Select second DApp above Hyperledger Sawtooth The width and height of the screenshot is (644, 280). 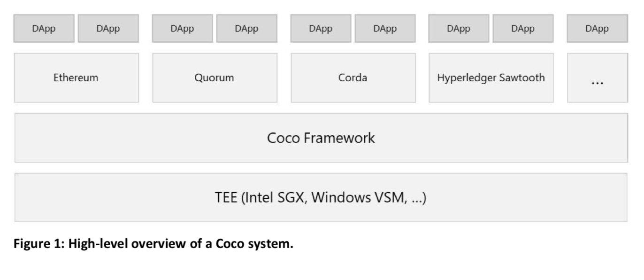[523, 29]
